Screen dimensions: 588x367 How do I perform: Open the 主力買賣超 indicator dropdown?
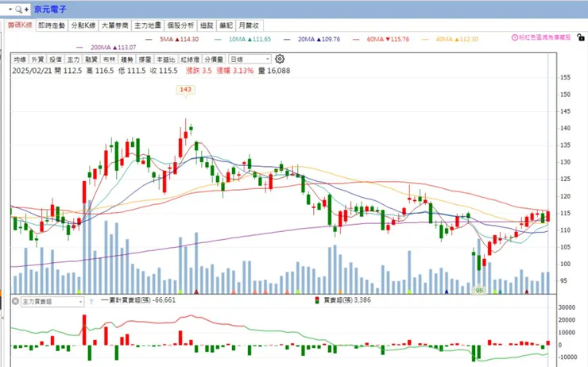point(52,301)
